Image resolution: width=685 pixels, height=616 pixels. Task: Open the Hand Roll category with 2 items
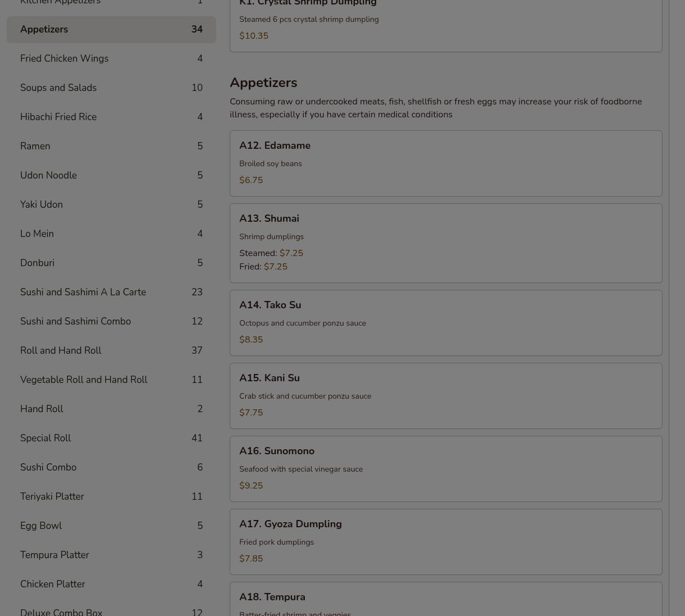[x=111, y=409]
